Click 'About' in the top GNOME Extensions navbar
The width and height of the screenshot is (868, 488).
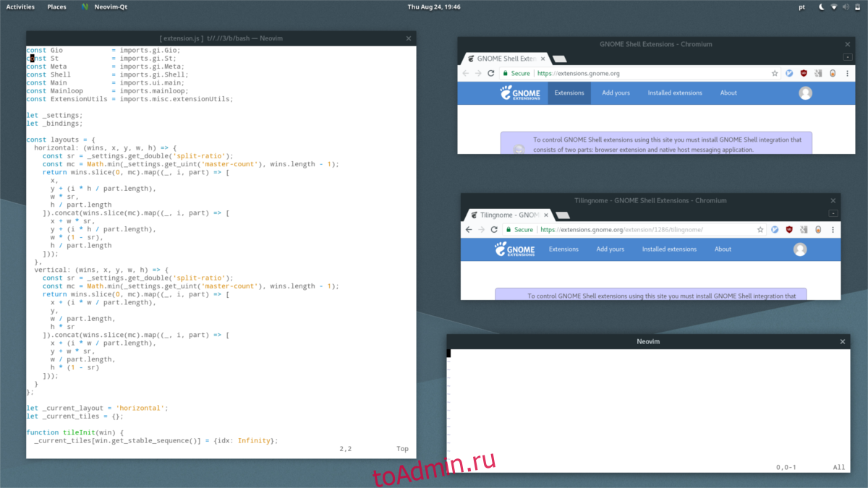point(728,93)
